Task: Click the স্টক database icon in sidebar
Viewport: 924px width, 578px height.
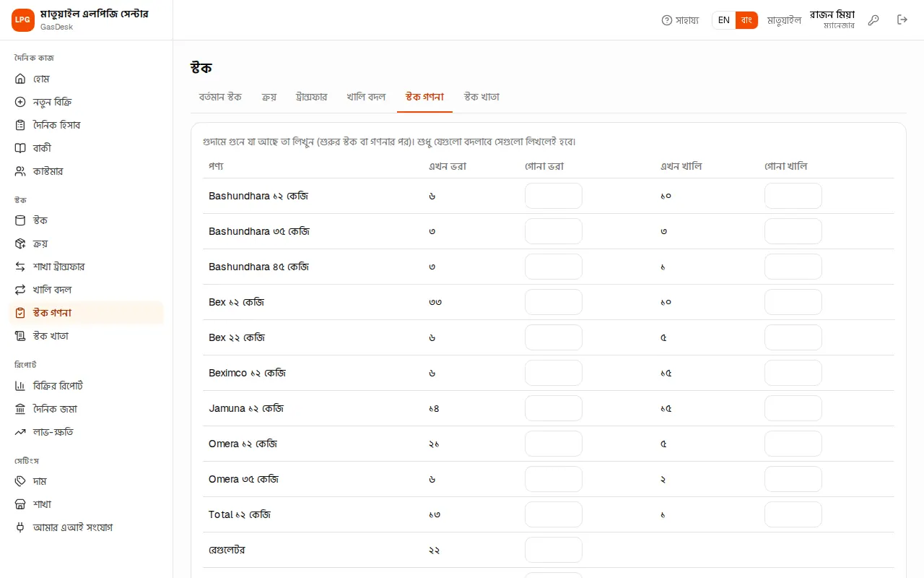Action: click(x=20, y=220)
